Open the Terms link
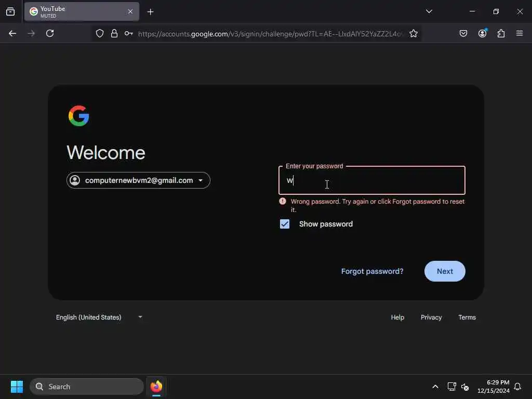Screen dimensions: 532x399 click(467, 317)
